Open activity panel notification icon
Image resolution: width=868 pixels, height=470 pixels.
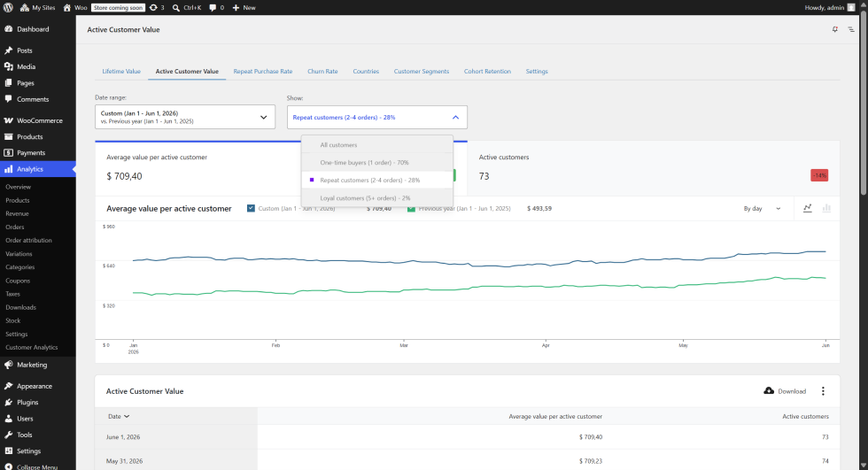click(x=834, y=29)
